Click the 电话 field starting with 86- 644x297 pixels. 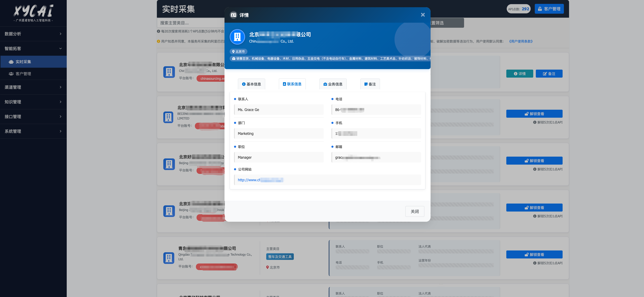376,110
